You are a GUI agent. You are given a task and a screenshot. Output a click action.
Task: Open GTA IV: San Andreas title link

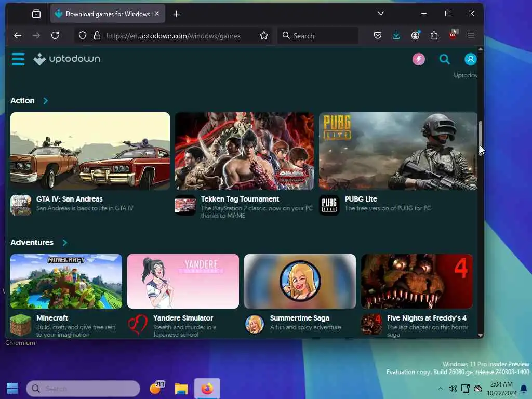(x=70, y=199)
